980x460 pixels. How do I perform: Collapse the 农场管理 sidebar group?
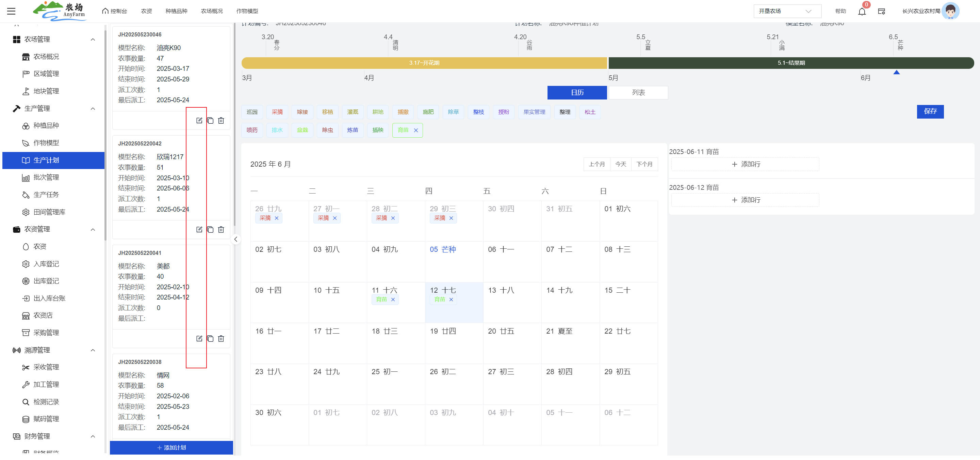tap(93, 40)
